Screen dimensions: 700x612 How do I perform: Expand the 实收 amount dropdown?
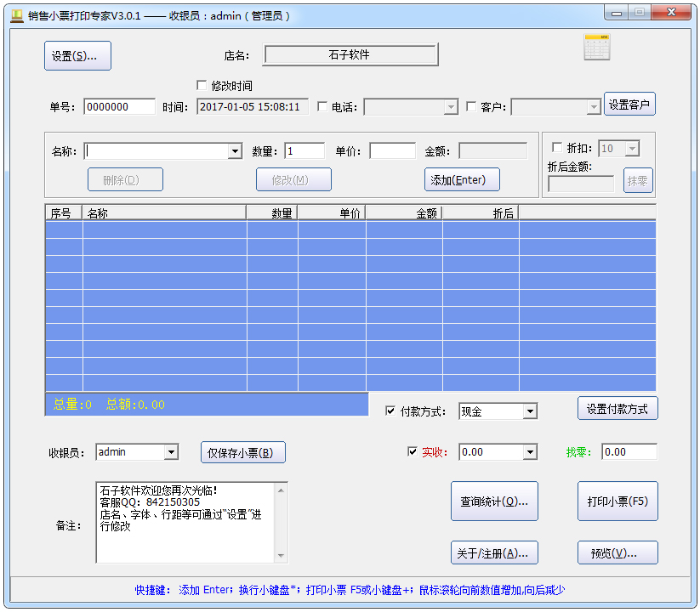(530, 452)
